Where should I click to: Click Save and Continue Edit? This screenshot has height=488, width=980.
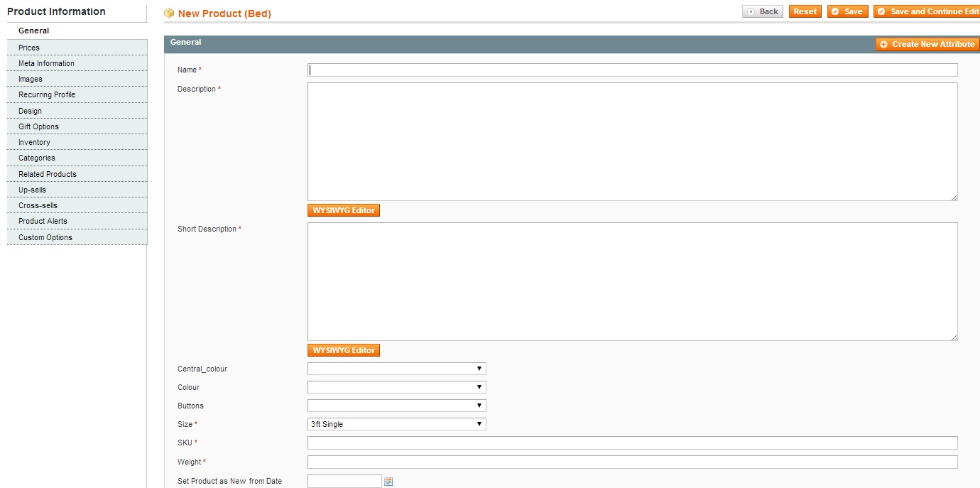(x=927, y=11)
